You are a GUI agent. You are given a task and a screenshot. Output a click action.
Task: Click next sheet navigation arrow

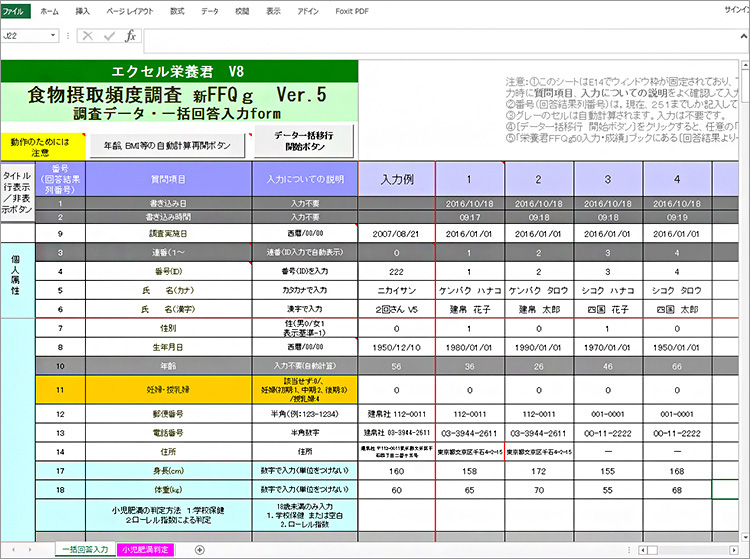pos(30,550)
